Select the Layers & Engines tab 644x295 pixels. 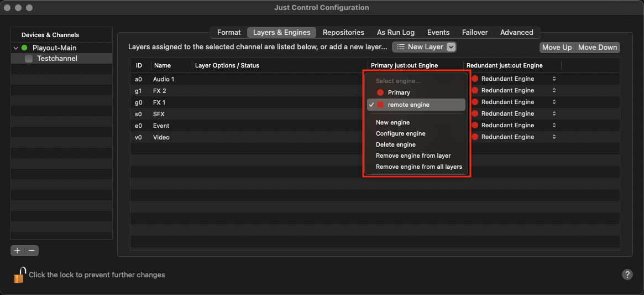coord(281,33)
